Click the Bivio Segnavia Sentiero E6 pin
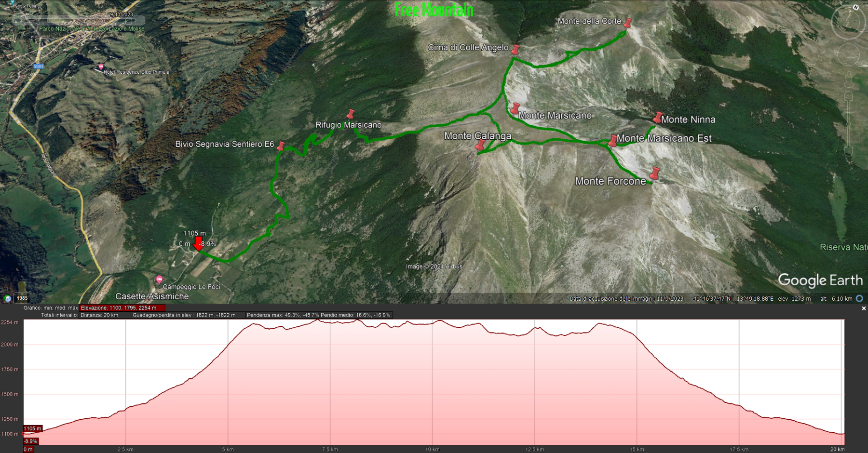This screenshot has width=868, height=453. point(281,146)
